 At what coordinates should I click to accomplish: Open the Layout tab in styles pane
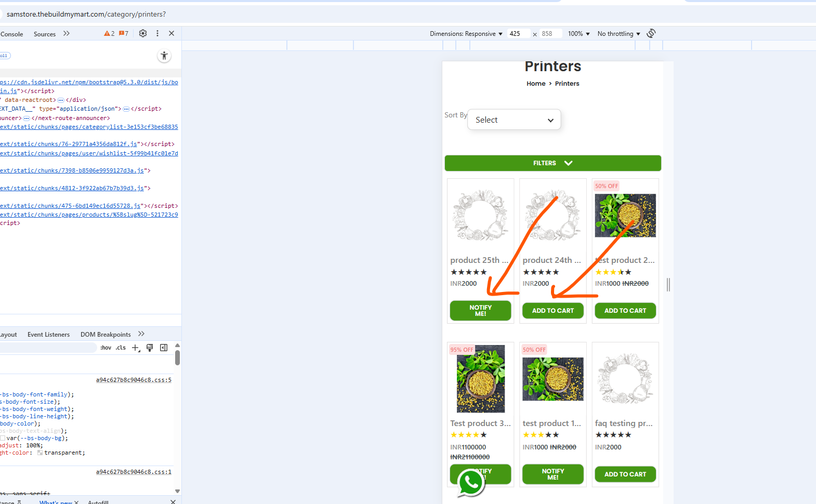8,335
